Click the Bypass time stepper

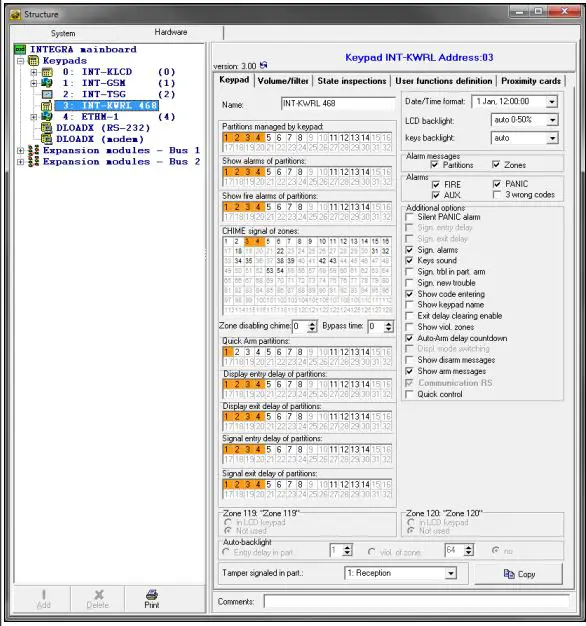point(388,327)
